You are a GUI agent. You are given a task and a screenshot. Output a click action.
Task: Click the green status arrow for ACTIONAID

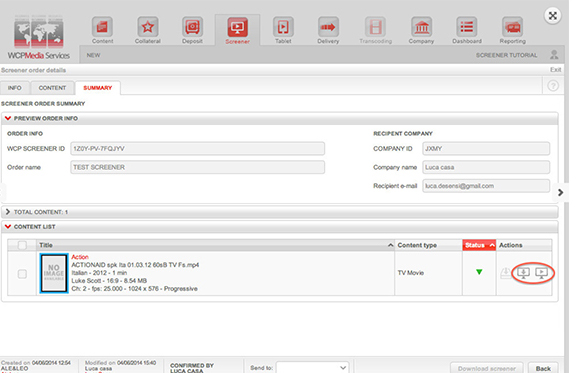479,272
